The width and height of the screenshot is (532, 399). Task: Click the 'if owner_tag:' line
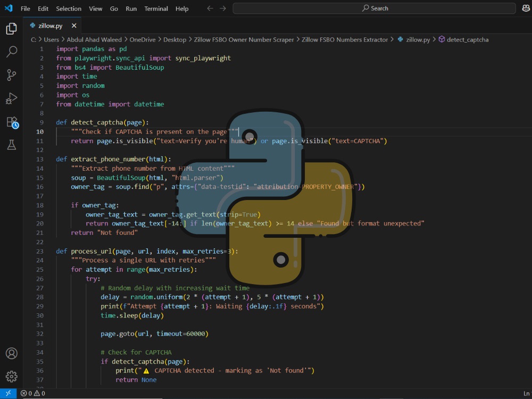95,205
